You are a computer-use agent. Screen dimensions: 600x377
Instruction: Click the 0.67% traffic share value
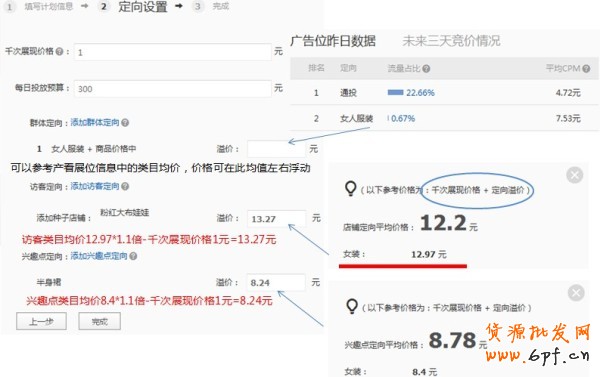click(403, 118)
